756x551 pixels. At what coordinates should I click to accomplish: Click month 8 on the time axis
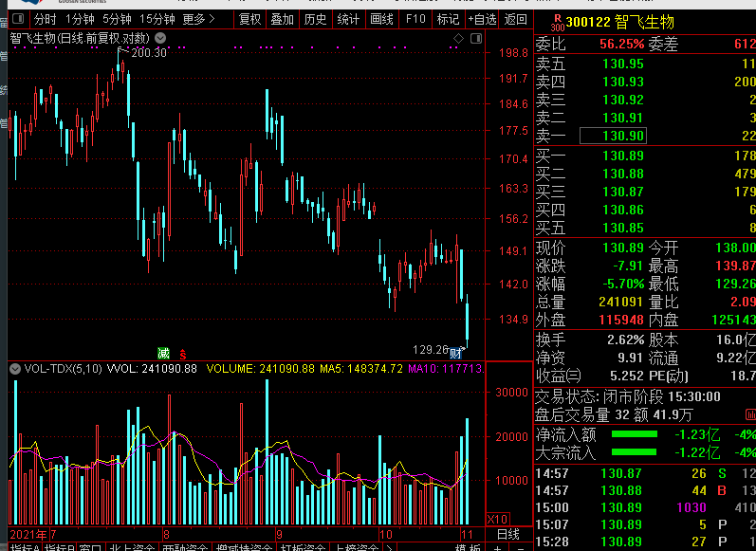point(166,535)
